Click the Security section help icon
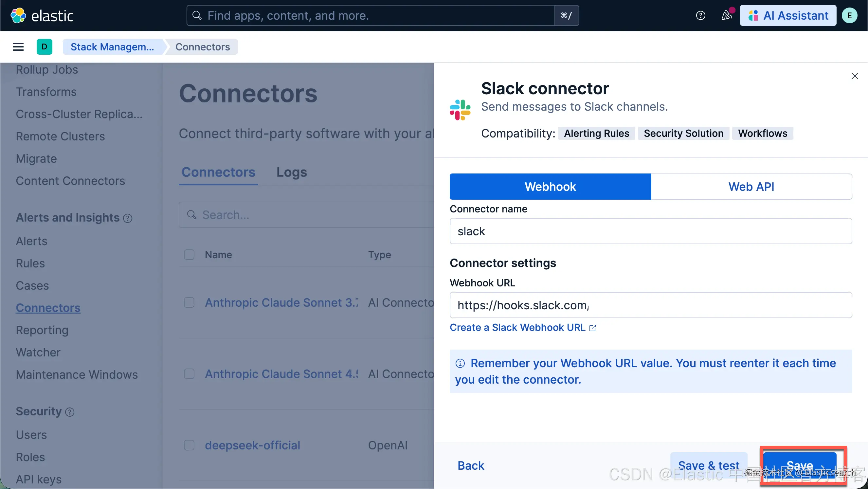The width and height of the screenshot is (868, 489). pos(70,412)
